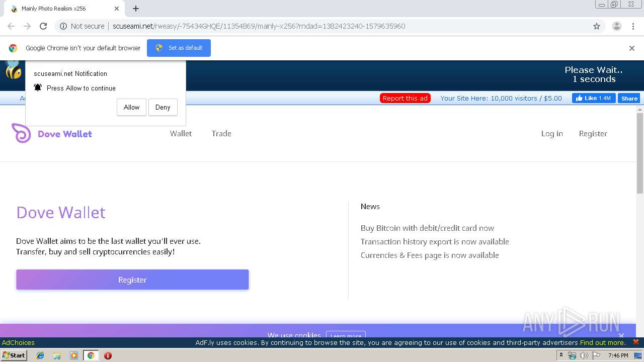Screen dimensions: 644x362
Task: Click the AdF.ly bee logo
Action: coord(13,70)
